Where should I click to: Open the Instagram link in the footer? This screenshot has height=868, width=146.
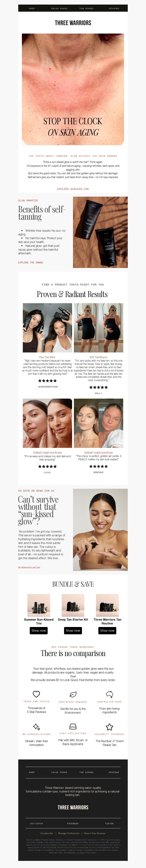(x=36, y=823)
